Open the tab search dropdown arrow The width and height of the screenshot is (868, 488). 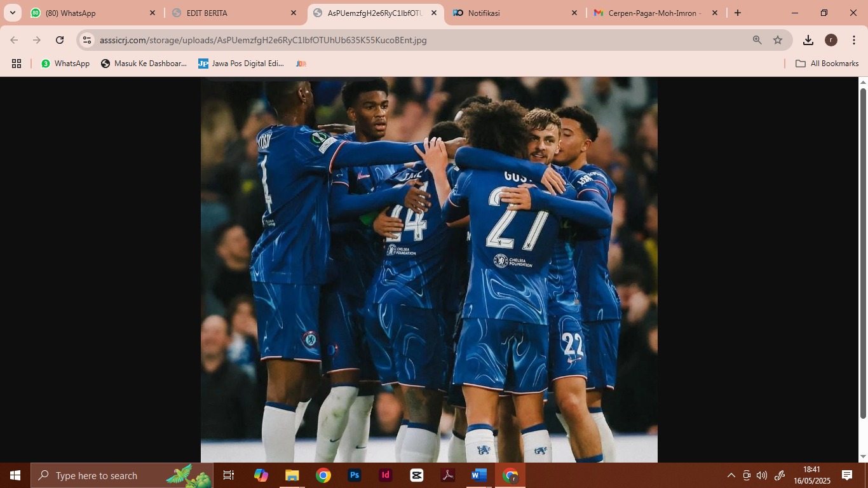coord(12,13)
